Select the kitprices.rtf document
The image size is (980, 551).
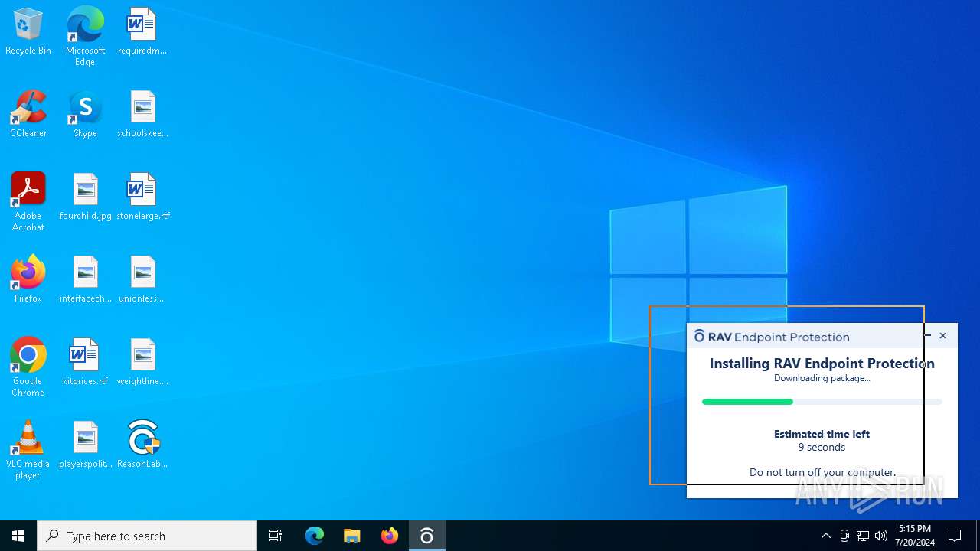tap(85, 363)
